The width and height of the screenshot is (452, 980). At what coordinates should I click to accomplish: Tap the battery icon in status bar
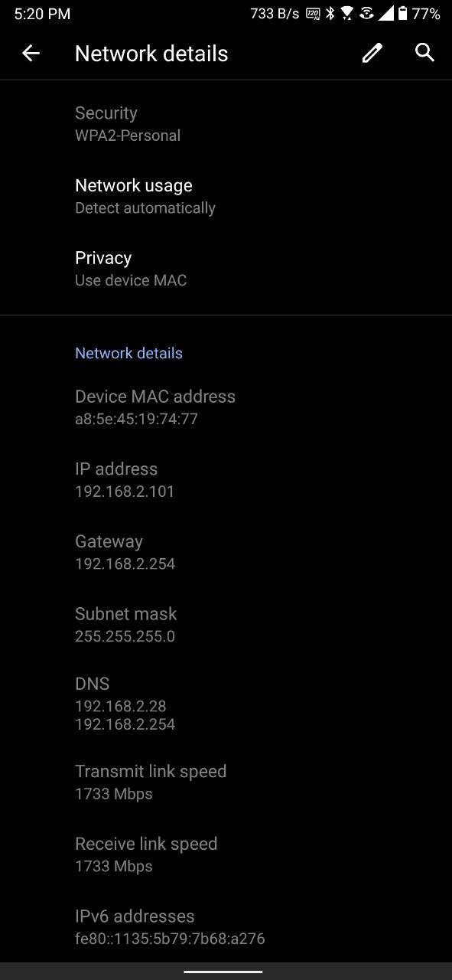click(403, 14)
